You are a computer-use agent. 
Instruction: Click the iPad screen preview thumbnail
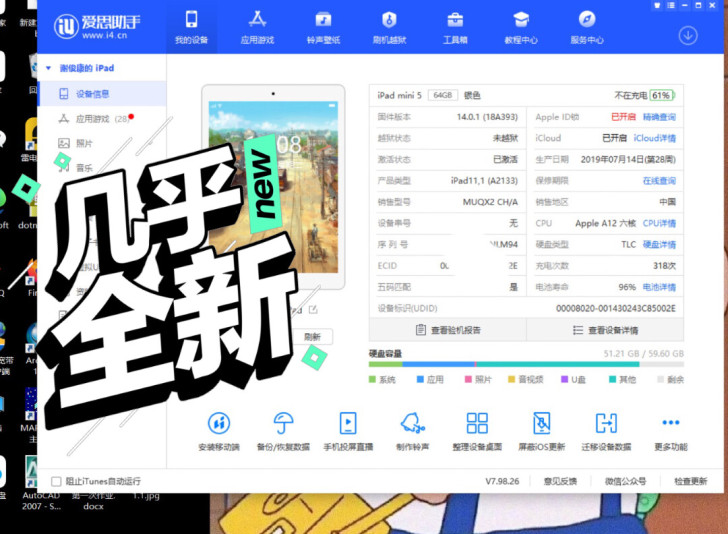pyautogui.click(x=273, y=187)
